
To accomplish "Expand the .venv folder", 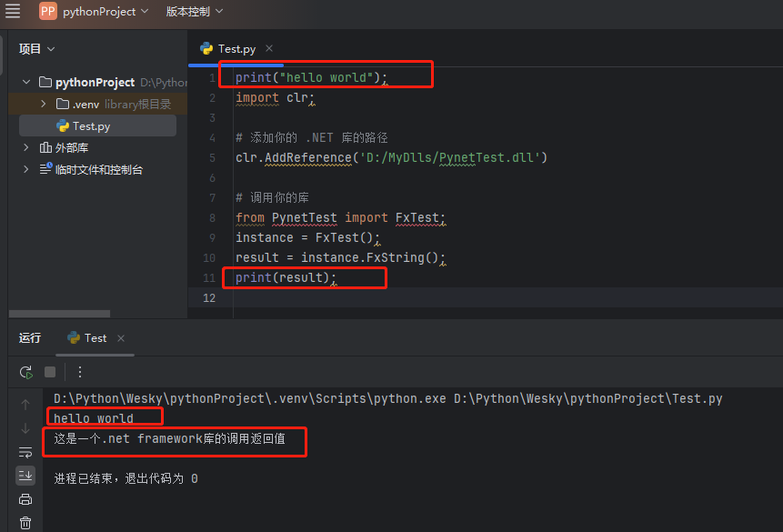I will click(x=44, y=104).
